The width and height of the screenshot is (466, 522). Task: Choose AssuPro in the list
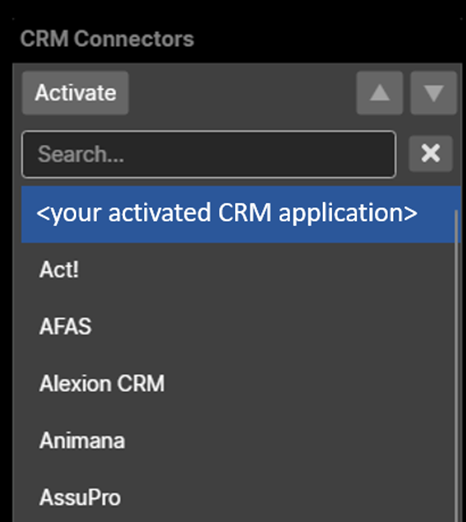point(238,497)
